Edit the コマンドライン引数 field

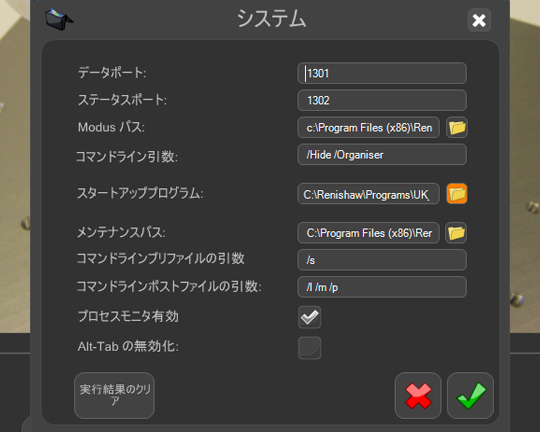[382, 154]
